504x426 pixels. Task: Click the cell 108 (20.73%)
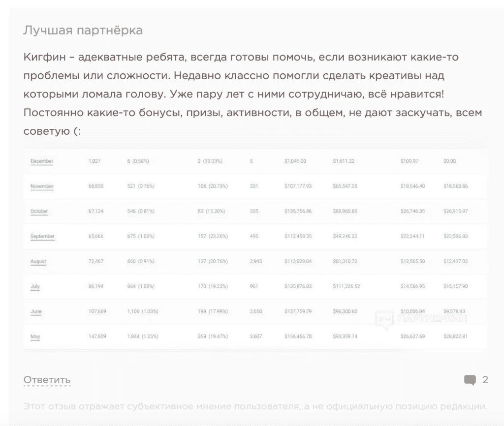[213, 186]
